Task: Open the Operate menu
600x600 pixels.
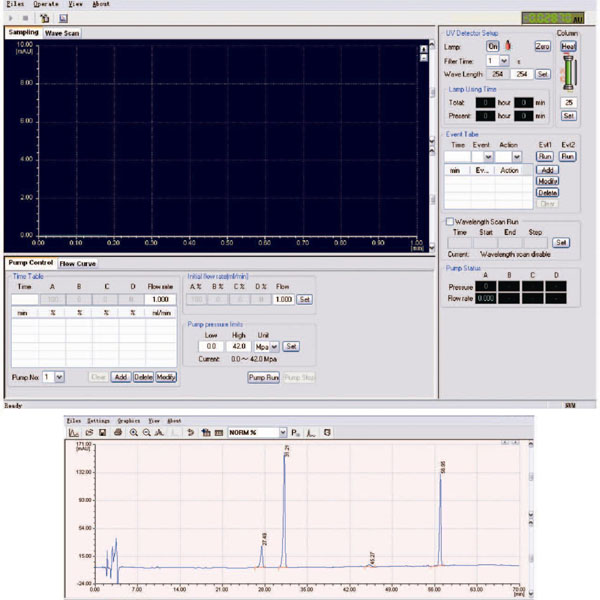Action: pyautogui.click(x=46, y=4)
